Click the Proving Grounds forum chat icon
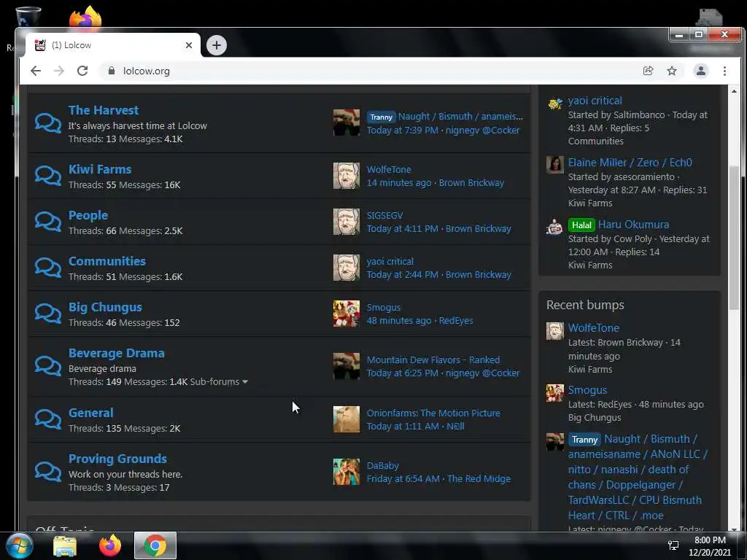The image size is (747, 560). [48, 472]
